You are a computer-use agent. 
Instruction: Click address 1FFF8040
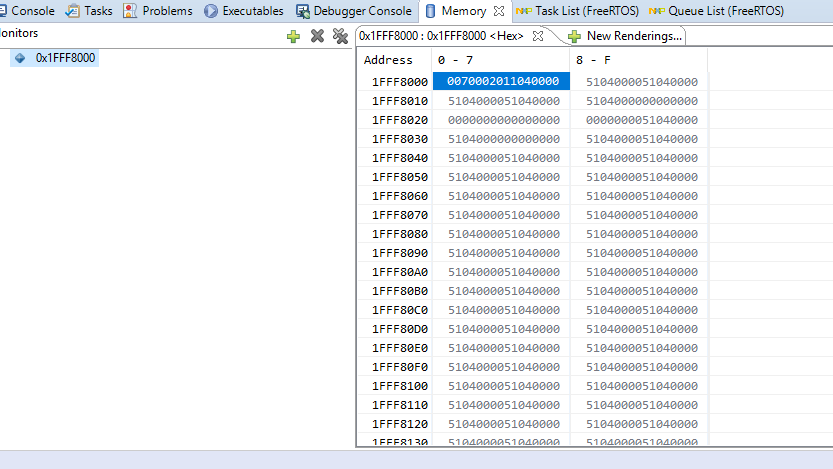[400, 158]
